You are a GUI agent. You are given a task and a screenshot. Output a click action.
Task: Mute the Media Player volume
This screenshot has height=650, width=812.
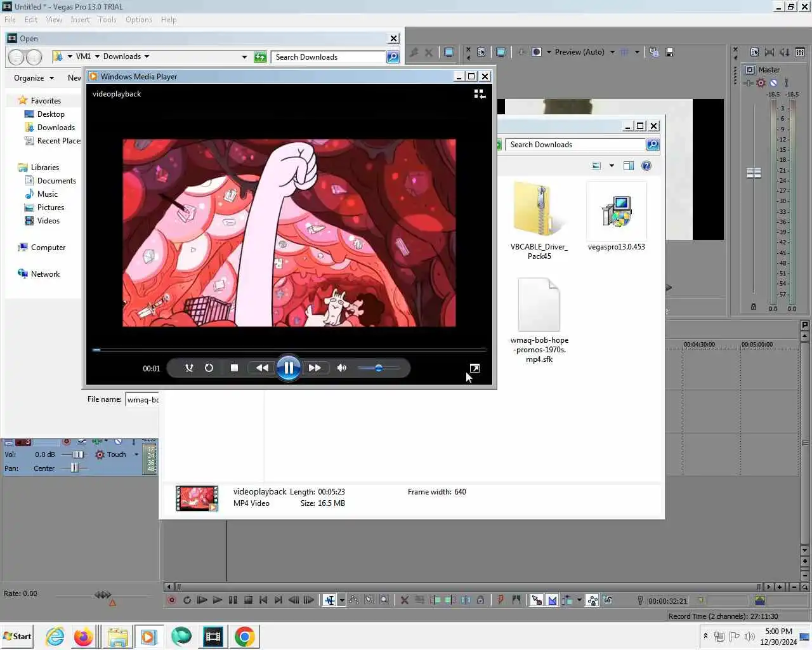(342, 368)
